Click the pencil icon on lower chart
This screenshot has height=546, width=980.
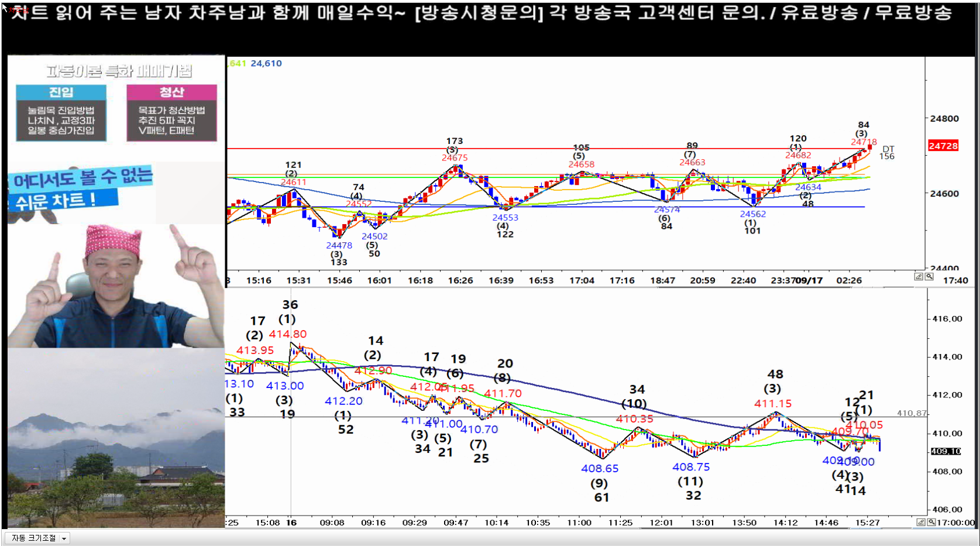point(920,522)
